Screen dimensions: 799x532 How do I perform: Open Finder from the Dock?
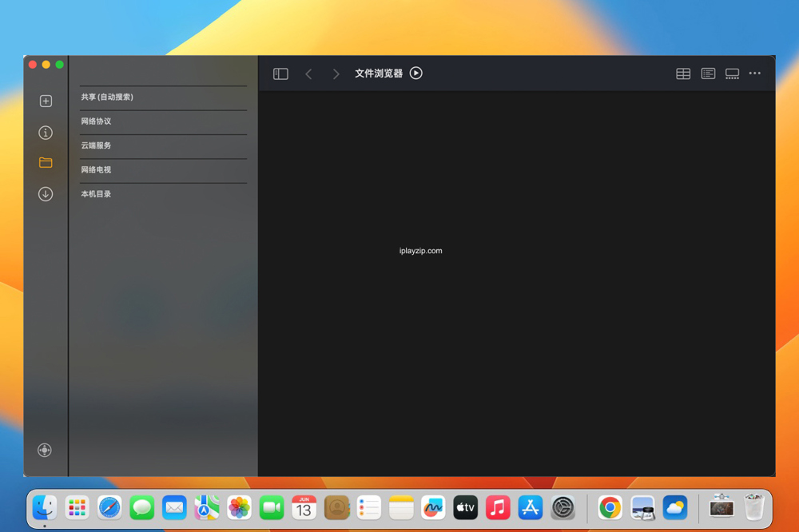pyautogui.click(x=45, y=507)
